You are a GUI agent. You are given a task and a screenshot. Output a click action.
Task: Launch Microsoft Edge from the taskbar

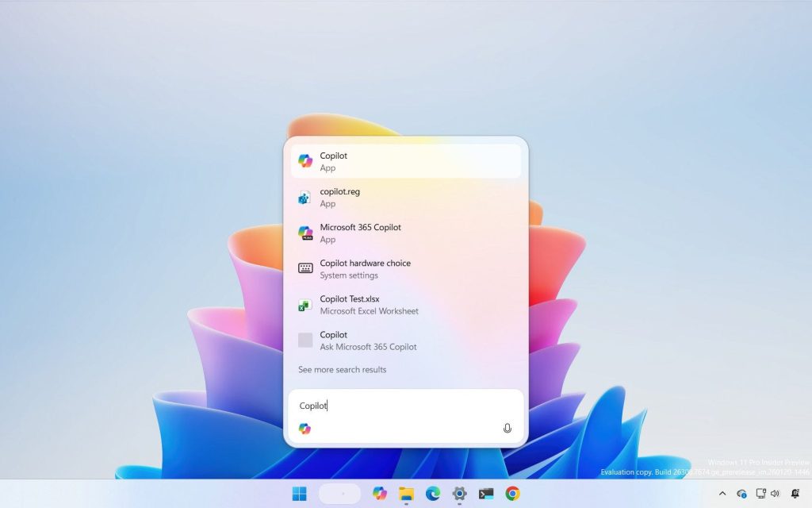(433, 494)
